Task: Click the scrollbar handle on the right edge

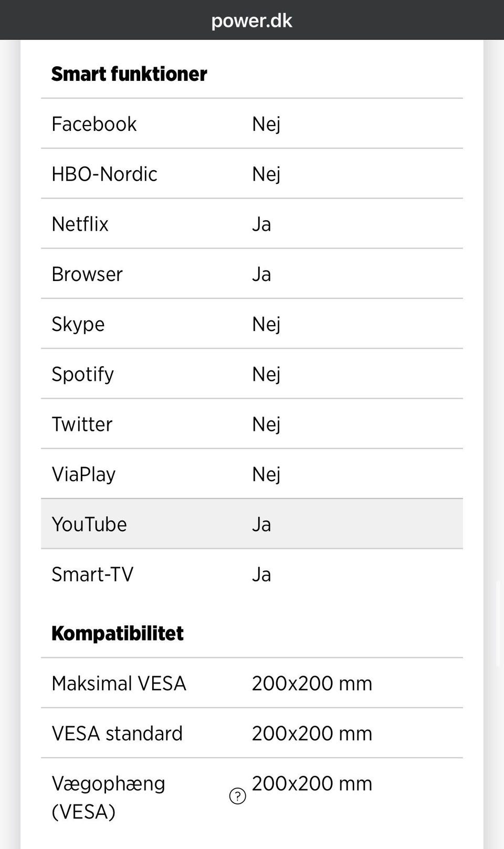Action: click(x=499, y=624)
